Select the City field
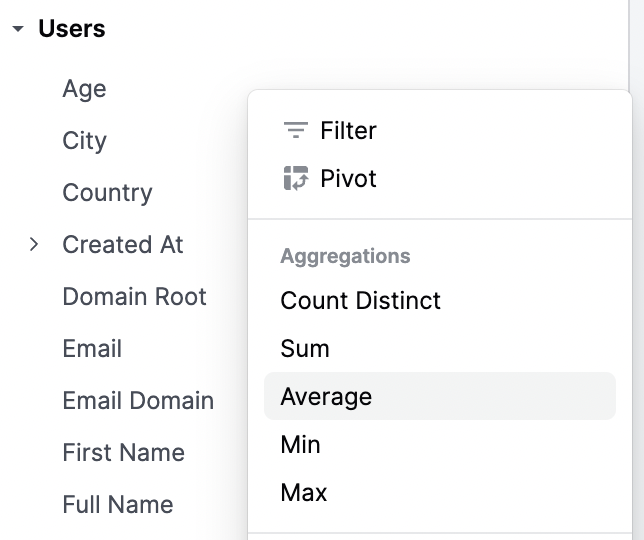 [x=84, y=141]
